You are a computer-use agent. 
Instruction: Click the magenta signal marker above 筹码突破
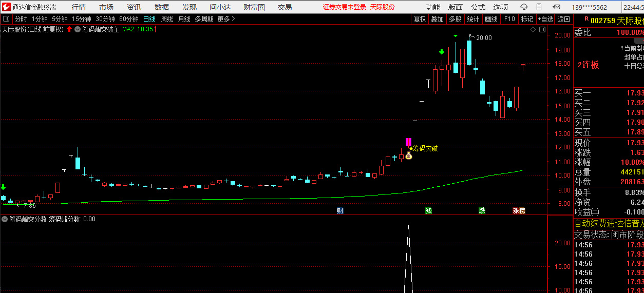(x=408, y=142)
